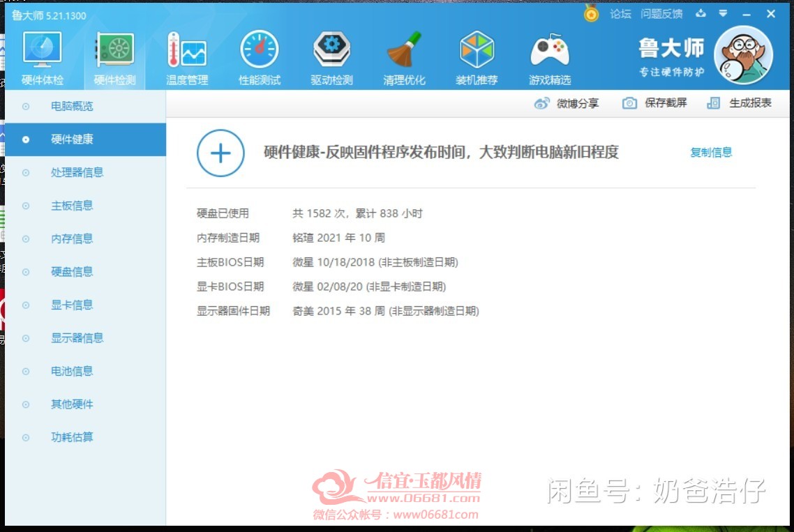The width and height of the screenshot is (794, 532).
Task: Click the circled plus icon beside 硬件健康
Action: pos(220,153)
